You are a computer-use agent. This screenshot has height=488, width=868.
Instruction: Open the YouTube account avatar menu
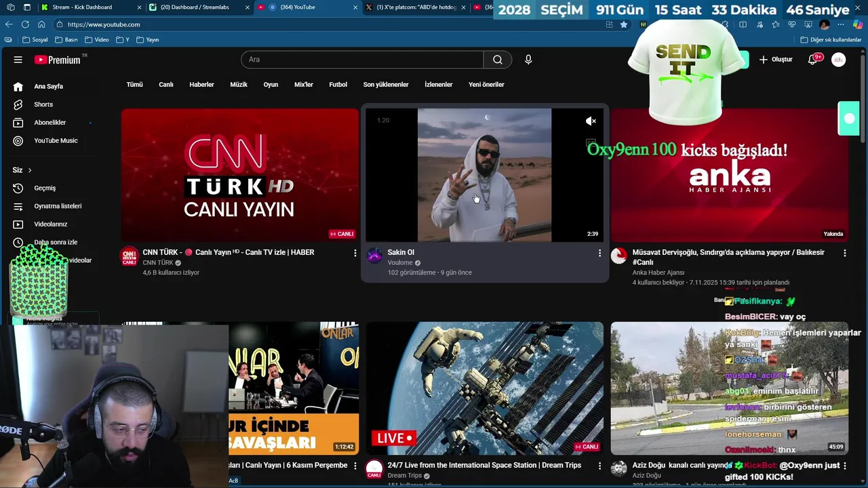click(839, 60)
